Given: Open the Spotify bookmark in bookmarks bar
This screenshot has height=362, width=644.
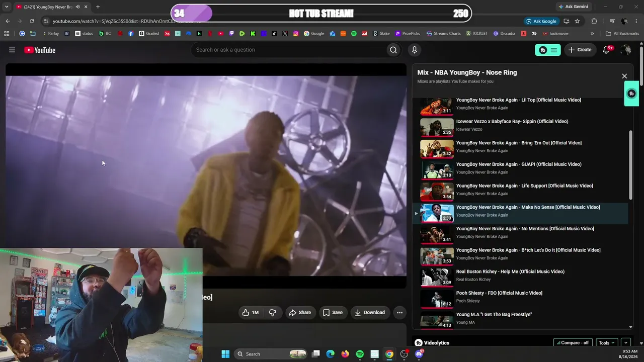Looking at the screenshot, I should [x=354, y=34].
